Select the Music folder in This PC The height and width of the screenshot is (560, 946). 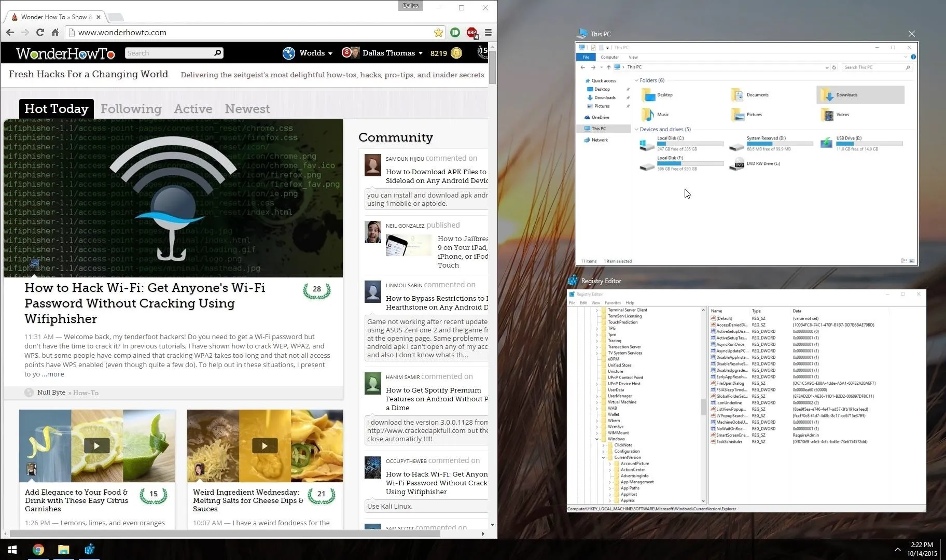coord(656,115)
